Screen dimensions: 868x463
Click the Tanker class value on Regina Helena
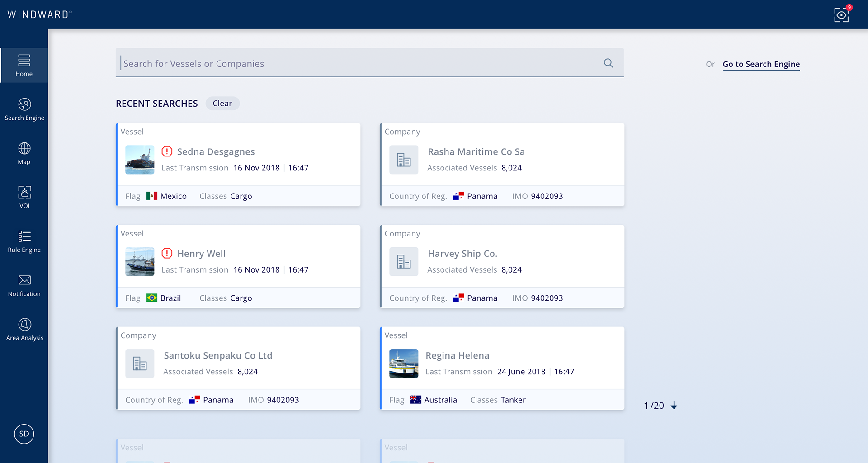(513, 400)
